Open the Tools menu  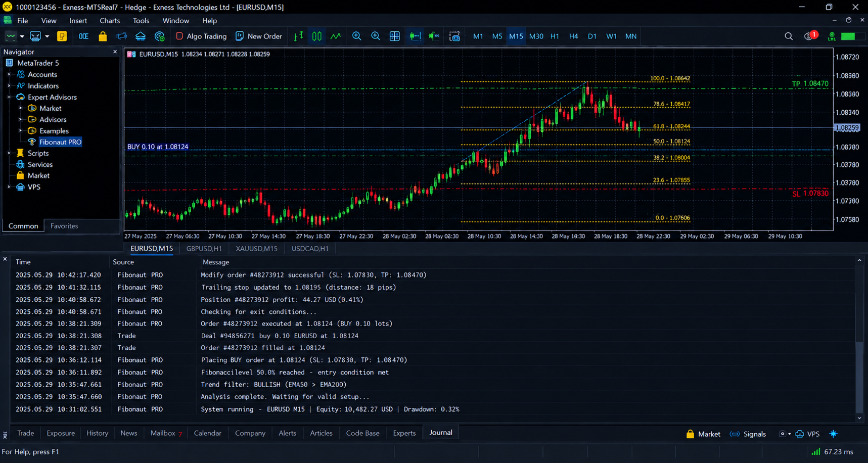point(141,21)
